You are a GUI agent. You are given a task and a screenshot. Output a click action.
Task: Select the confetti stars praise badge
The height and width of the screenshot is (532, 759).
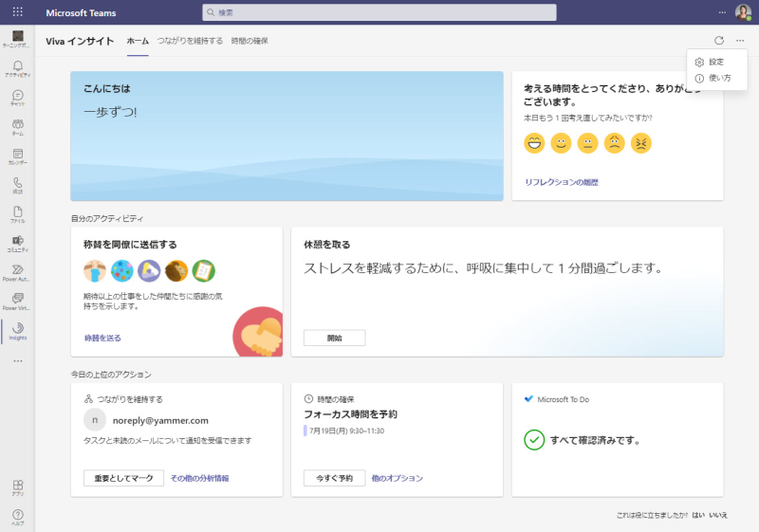point(122,271)
